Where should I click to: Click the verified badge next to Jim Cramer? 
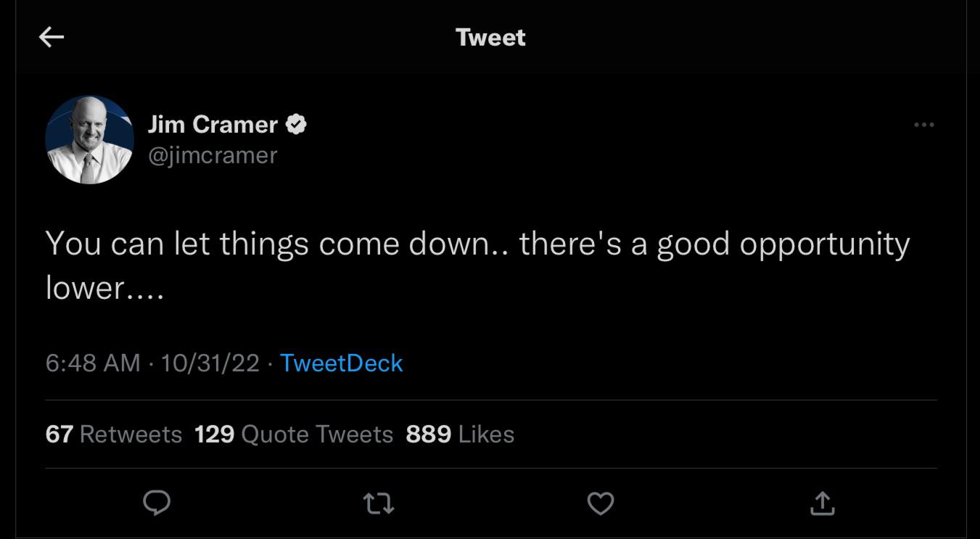pos(295,125)
